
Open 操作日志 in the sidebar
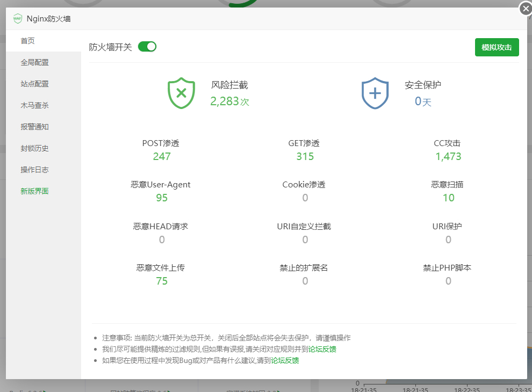35,170
